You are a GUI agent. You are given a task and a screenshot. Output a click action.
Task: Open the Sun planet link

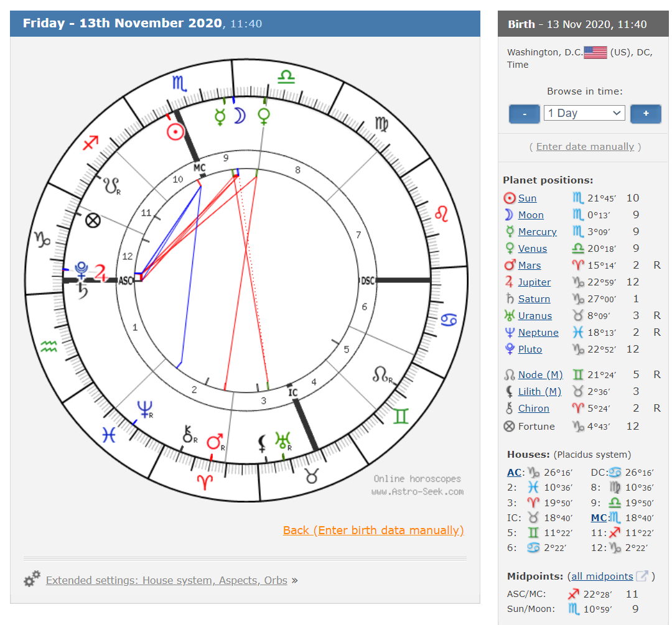point(527,198)
